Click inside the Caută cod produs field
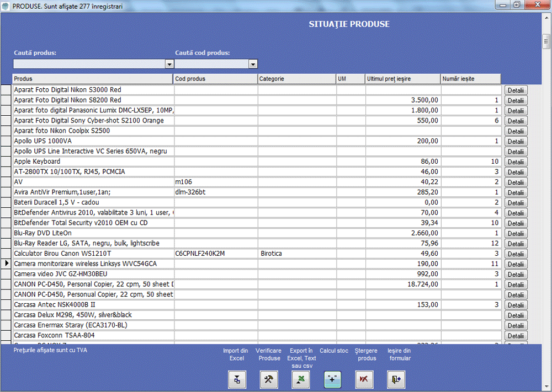The width and height of the screenshot is (552, 392). (x=212, y=64)
